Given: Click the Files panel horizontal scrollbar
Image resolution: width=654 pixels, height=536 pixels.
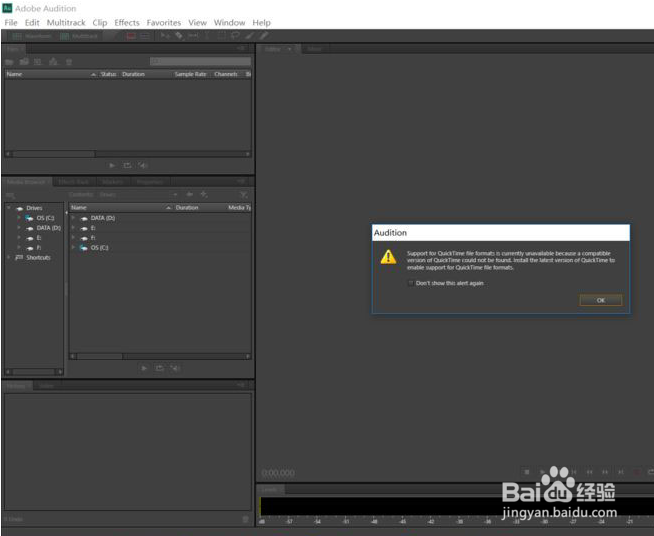Looking at the screenshot, I should click(128, 154).
